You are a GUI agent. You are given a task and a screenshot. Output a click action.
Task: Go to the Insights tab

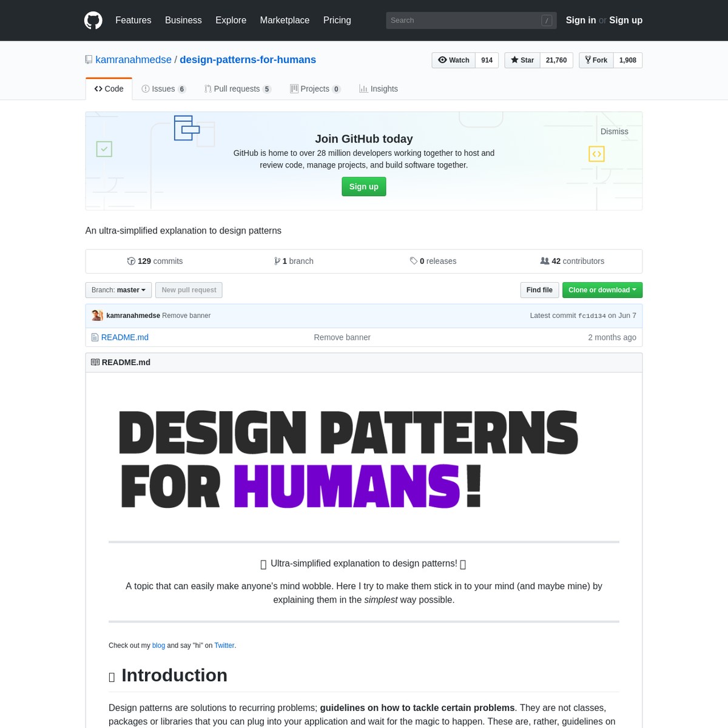[379, 89]
